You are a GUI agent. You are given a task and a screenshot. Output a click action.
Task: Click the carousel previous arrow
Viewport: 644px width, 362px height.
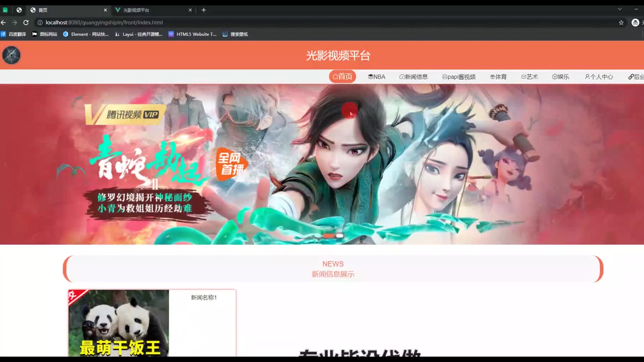[5, 164]
